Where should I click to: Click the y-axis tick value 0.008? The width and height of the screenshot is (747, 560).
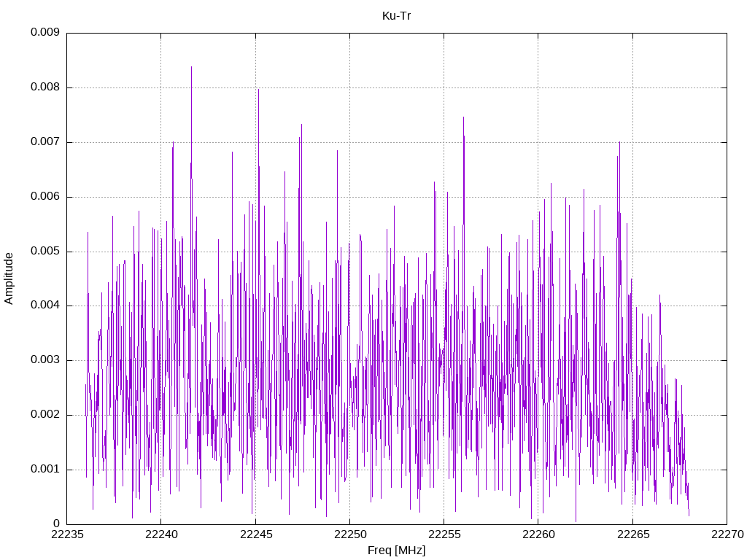[x=45, y=87]
